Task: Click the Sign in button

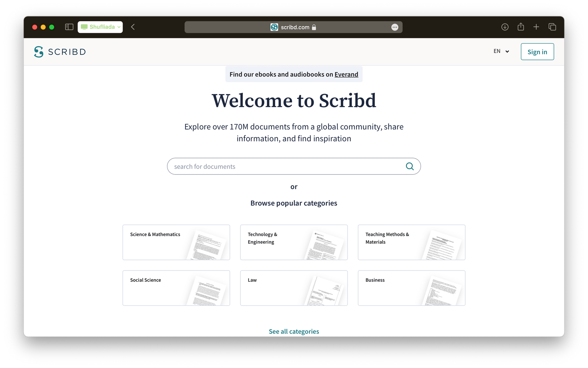Action: 537,52
